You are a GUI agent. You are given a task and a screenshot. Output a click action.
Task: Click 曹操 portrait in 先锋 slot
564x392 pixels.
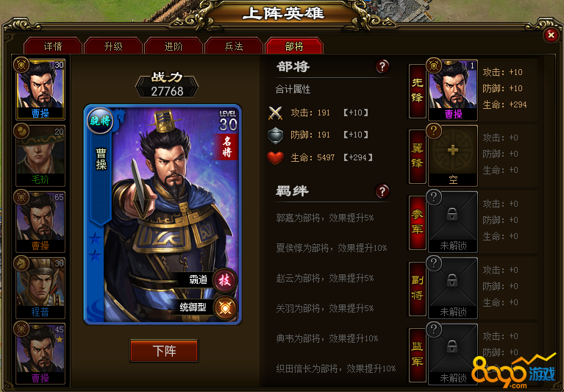(x=453, y=90)
